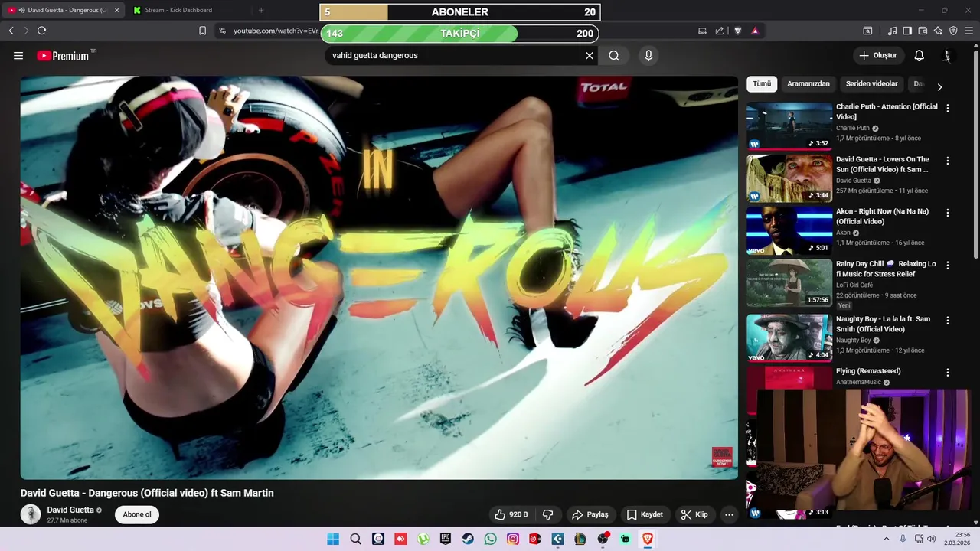Go back in browser history
Viewport: 980px width, 551px height.
pyautogui.click(x=11, y=31)
